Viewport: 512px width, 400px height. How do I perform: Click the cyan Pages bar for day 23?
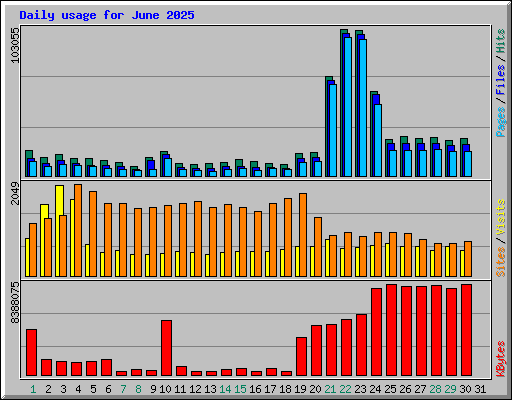tap(363, 108)
